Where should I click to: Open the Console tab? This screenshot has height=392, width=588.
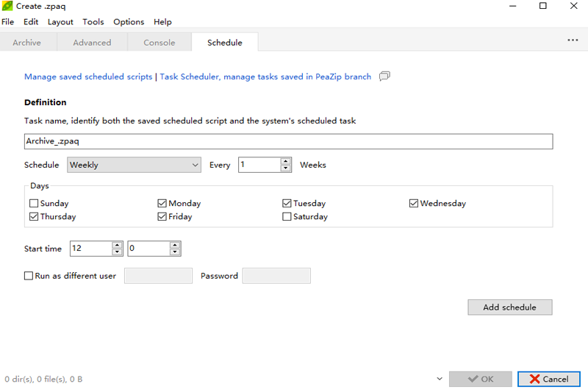[x=159, y=43]
